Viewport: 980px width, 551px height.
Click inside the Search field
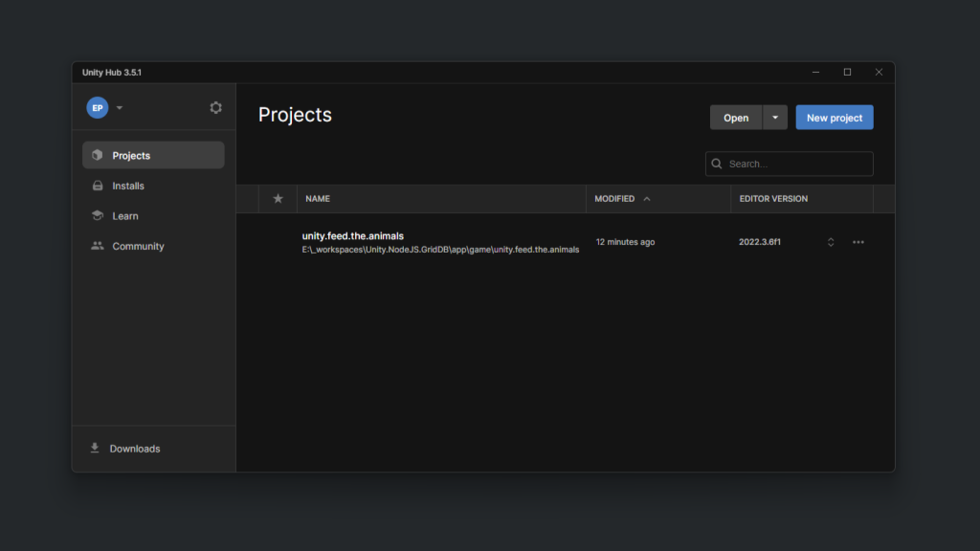click(789, 164)
